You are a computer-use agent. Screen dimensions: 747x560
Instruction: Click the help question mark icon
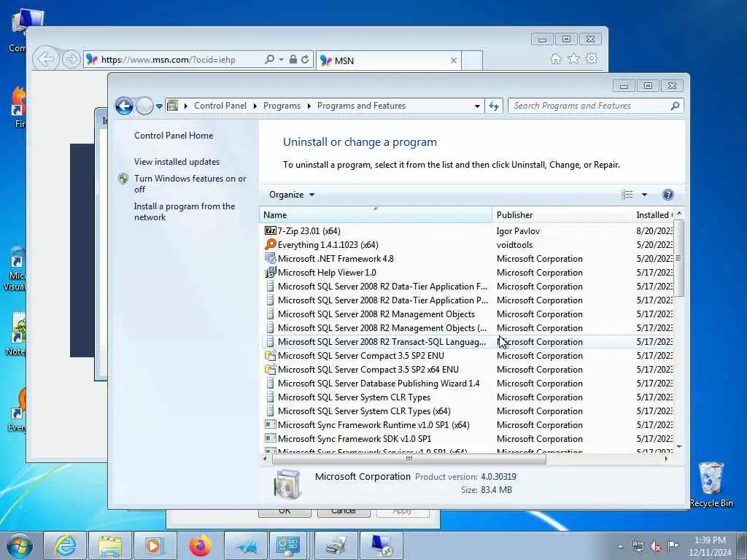[668, 194]
